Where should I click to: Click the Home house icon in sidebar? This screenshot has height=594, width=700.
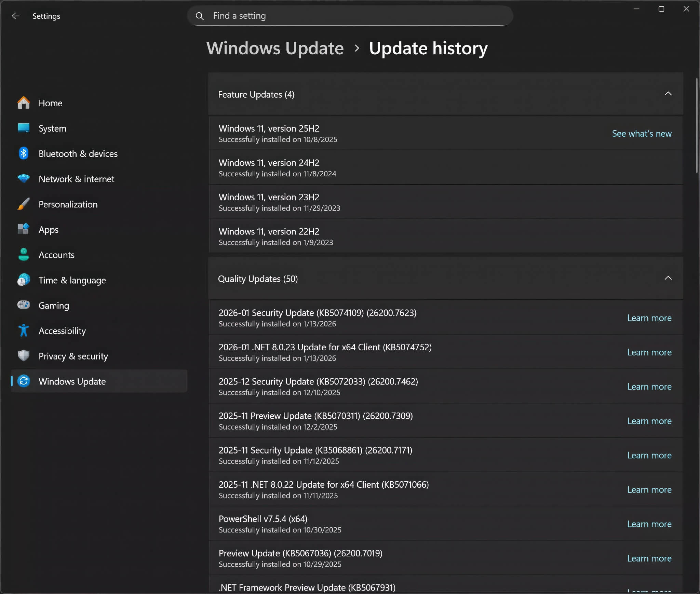point(24,103)
